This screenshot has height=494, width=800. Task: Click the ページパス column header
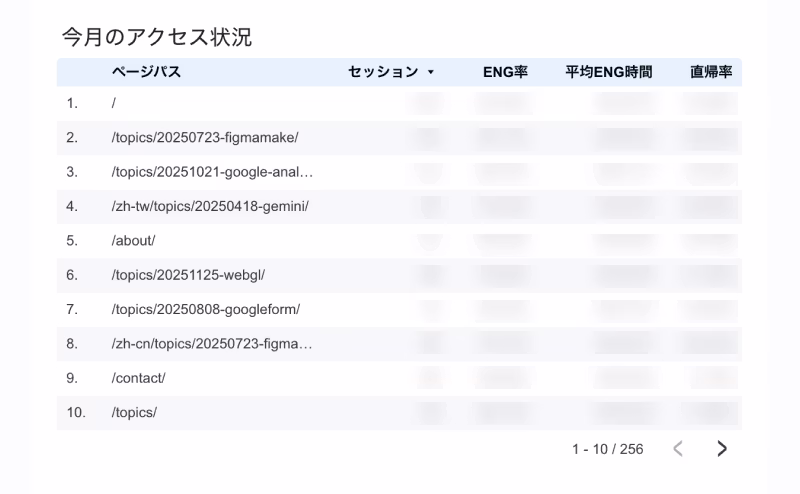(146, 72)
